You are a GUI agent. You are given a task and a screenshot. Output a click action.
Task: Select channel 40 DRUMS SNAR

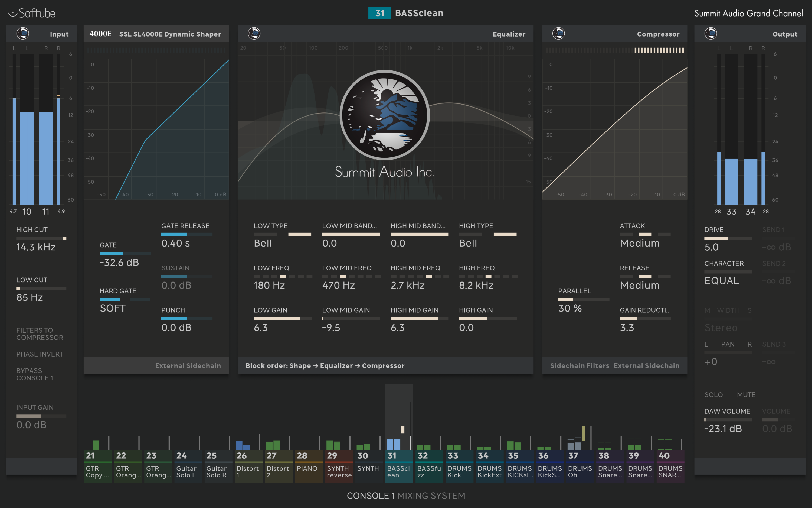point(670,466)
